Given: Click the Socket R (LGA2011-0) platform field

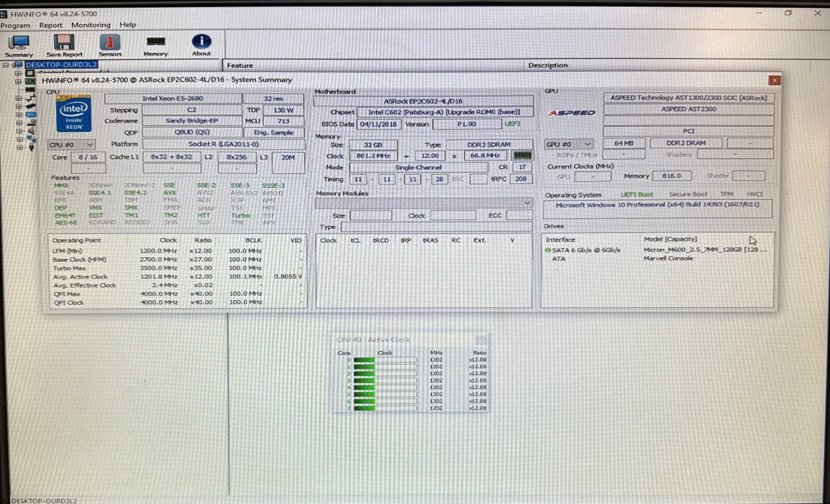Looking at the screenshot, I should coord(224,144).
